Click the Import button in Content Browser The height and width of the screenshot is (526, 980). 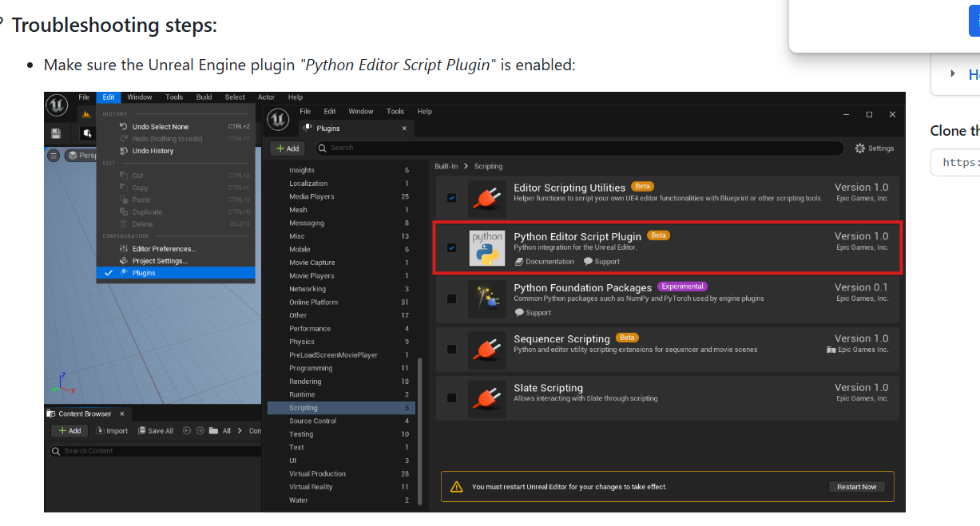(112, 430)
